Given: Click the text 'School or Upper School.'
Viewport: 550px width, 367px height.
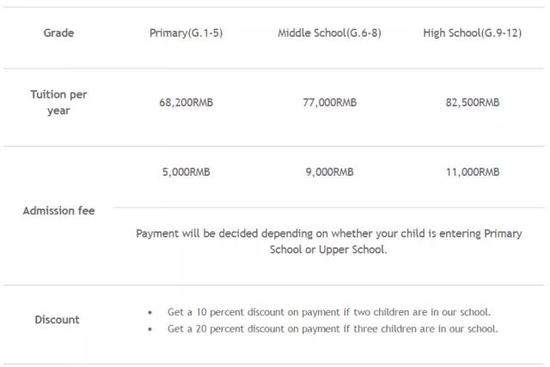Looking at the screenshot, I should [x=328, y=250].
